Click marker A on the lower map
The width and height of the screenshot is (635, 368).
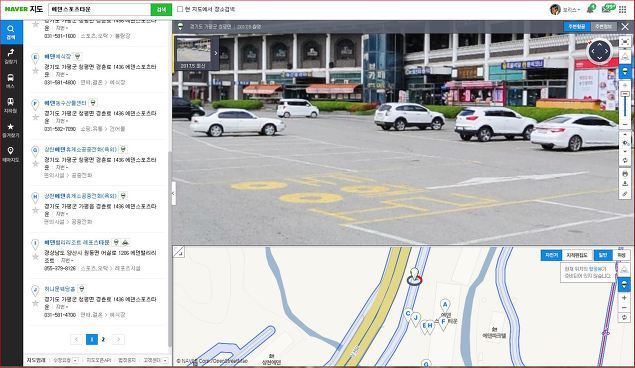click(x=445, y=306)
